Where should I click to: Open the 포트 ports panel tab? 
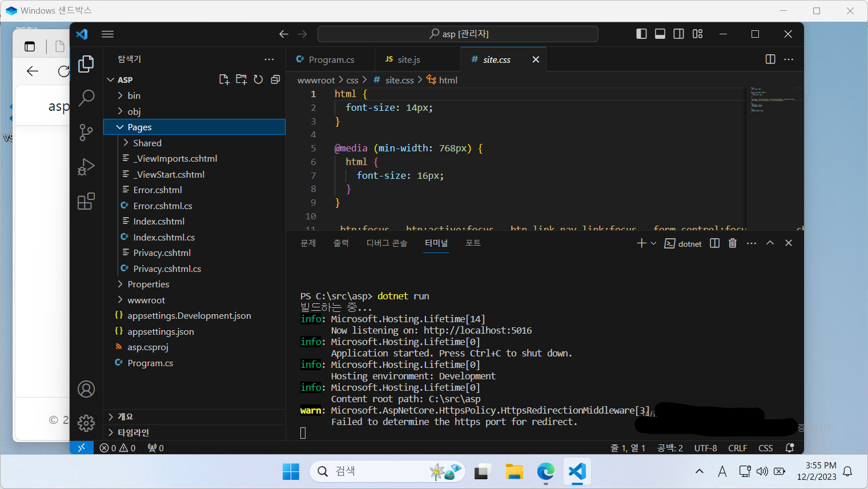pyautogui.click(x=473, y=243)
